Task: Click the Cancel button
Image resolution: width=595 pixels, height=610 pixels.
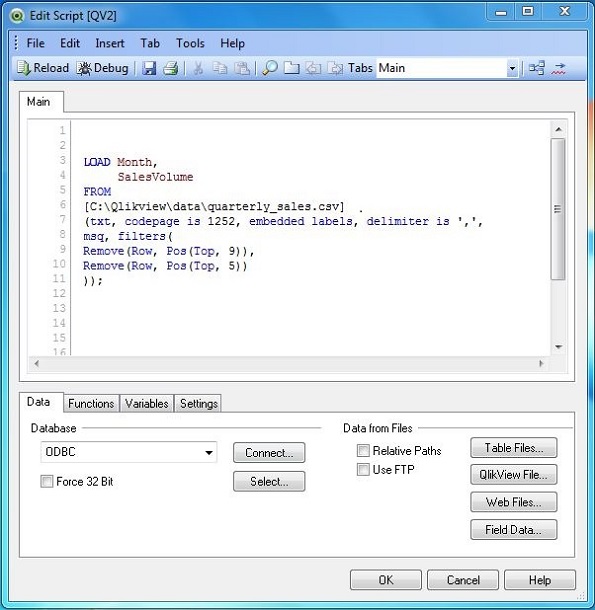Action: (x=463, y=580)
